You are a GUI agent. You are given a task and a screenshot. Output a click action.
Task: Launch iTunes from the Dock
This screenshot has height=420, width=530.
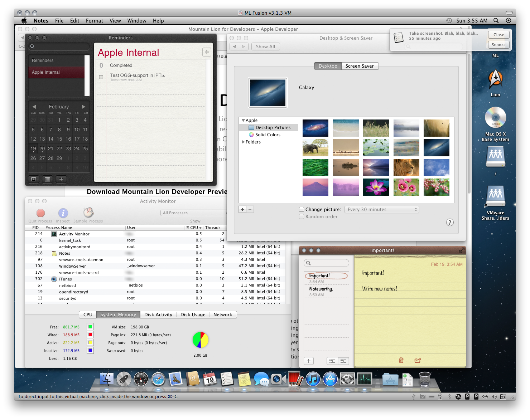pyautogui.click(x=313, y=379)
